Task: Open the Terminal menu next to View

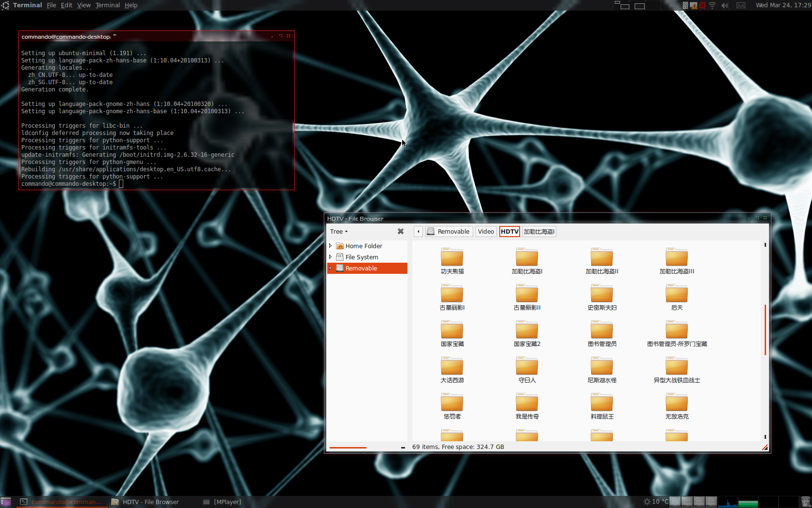Action: pos(107,5)
